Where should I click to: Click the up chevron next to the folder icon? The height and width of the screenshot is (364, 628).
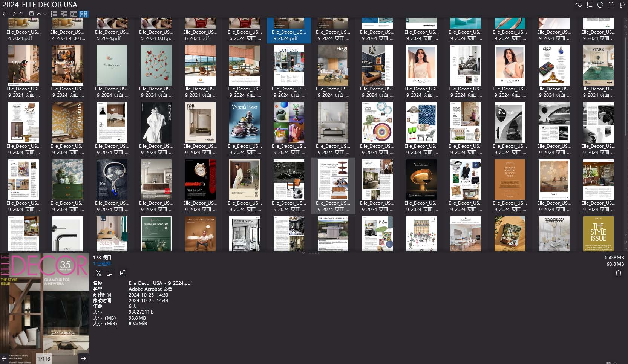point(39,14)
